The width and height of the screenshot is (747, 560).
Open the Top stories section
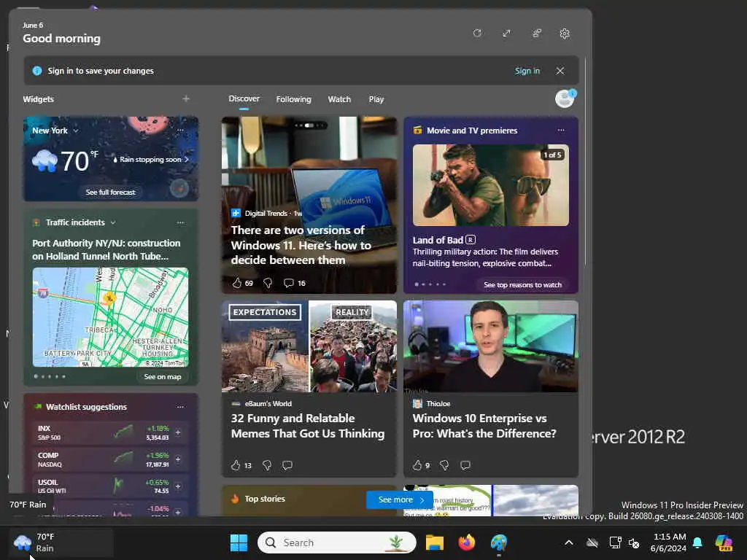pos(265,499)
